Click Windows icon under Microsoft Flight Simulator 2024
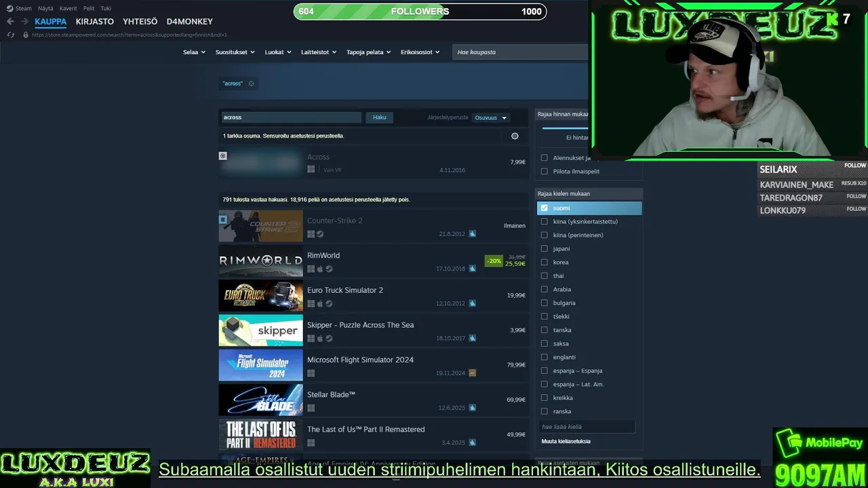 311,373
